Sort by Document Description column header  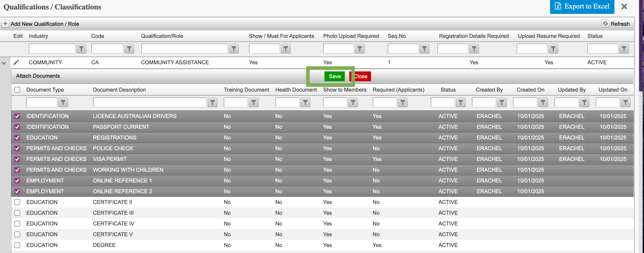pyautogui.click(x=119, y=90)
